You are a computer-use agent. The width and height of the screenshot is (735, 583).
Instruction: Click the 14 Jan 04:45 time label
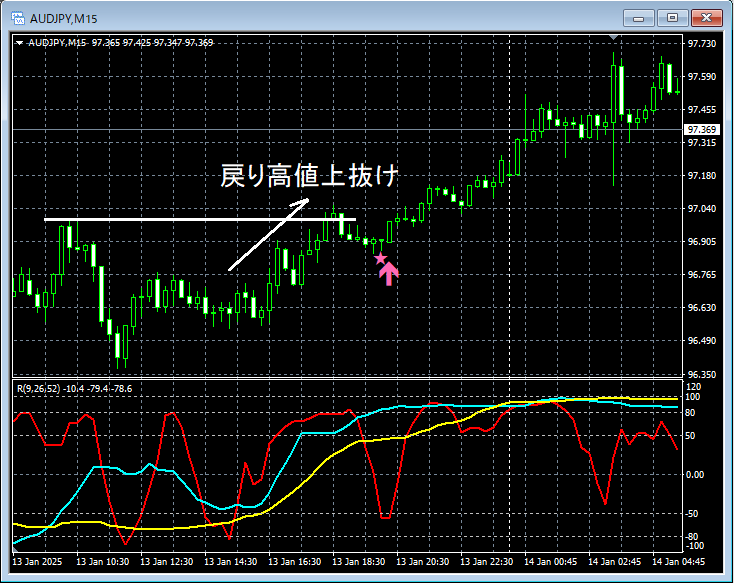pos(678,561)
